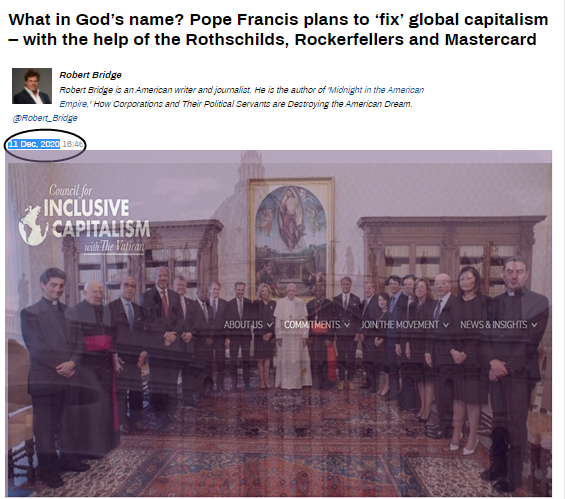Expand the Commitments chevron arrow
The height and width of the screenshot is (499, 565).
coord(347,325)
